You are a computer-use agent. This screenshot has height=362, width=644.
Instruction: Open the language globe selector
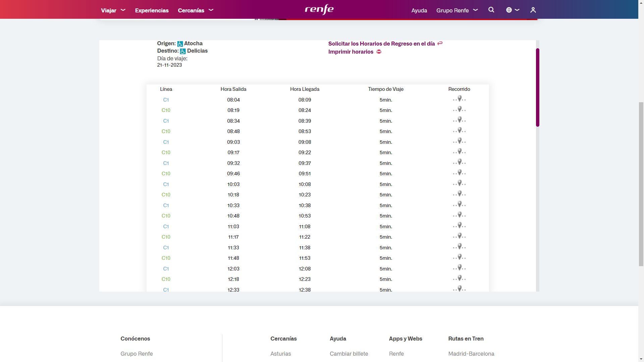513,10
